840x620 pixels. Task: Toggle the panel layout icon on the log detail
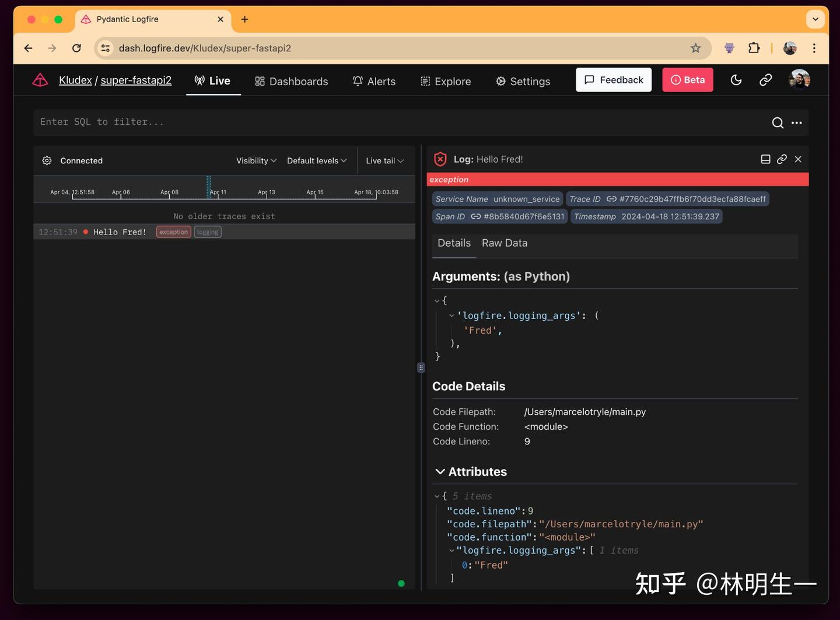click(x=765, y=159)
